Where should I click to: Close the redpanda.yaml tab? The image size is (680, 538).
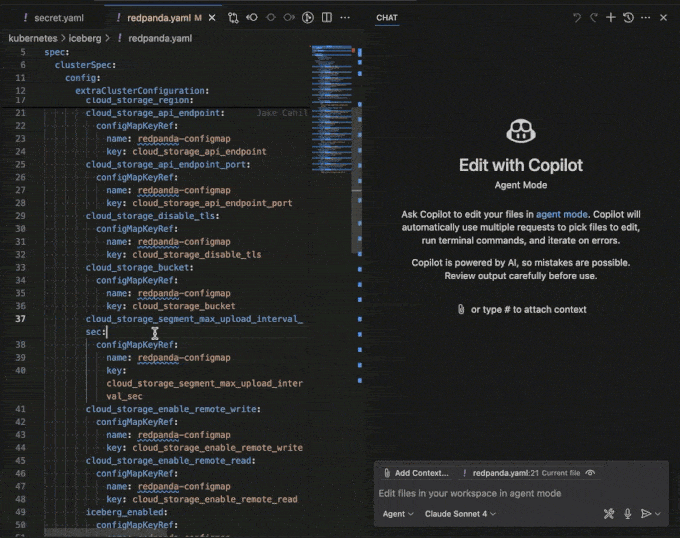pos(212,18)
